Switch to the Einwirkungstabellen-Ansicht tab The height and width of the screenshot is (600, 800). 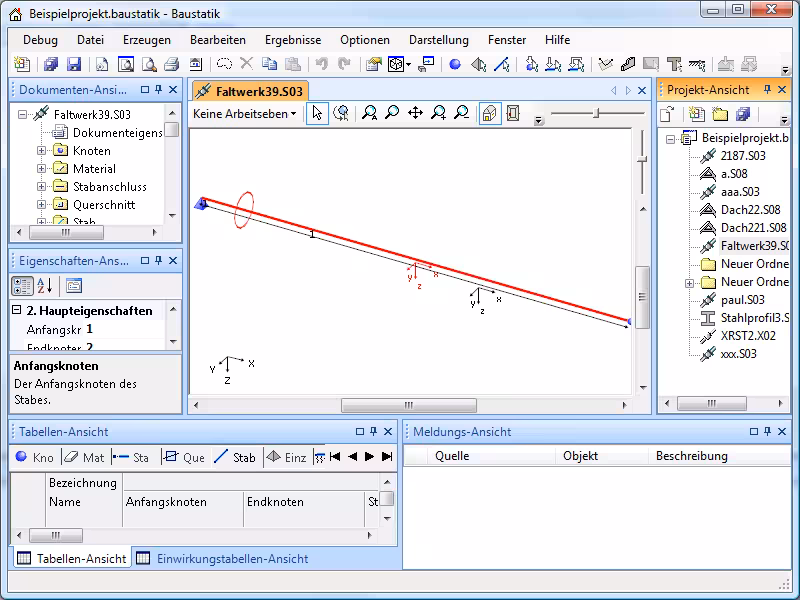222,559
